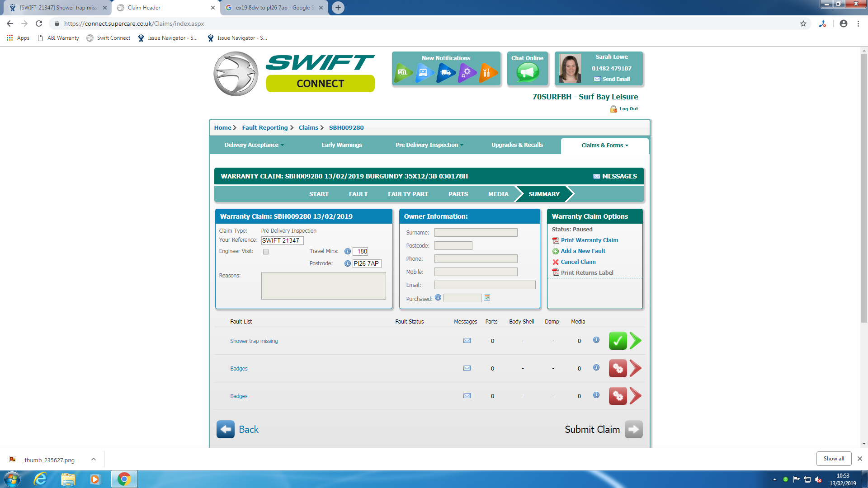Image resolution: width=868 pixels, height=488 pixels.
Task: Click the Cancel Claim link
Action: click(578, 262)
